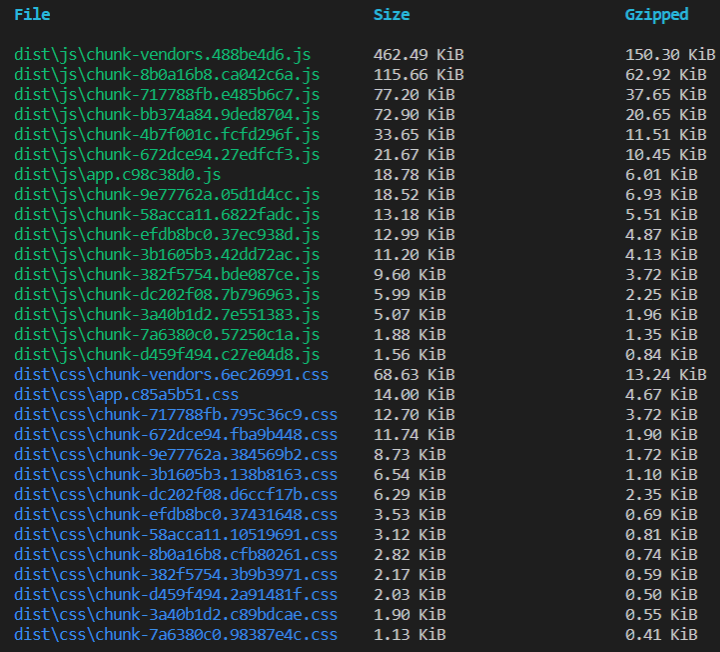Viewport: 720px width, 652px height.
Task: Select file chunk-382f5754.bde087ce.js
Action: click(167, 275)
